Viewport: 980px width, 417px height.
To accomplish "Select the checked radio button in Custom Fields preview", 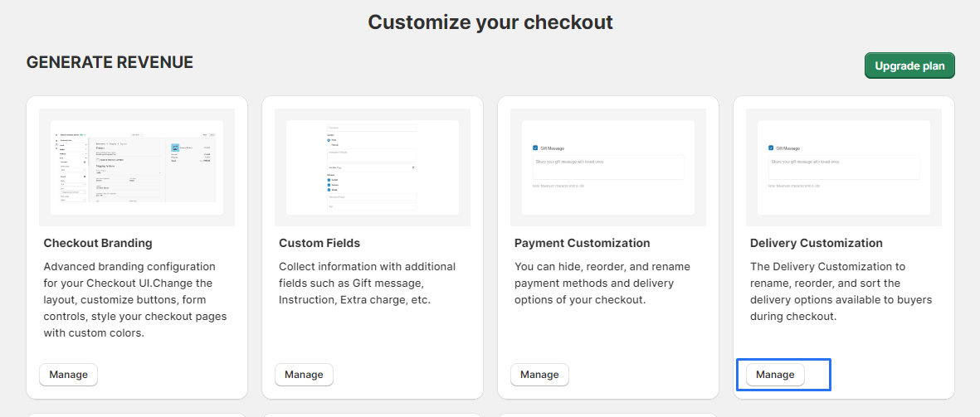I will point(329,140).
